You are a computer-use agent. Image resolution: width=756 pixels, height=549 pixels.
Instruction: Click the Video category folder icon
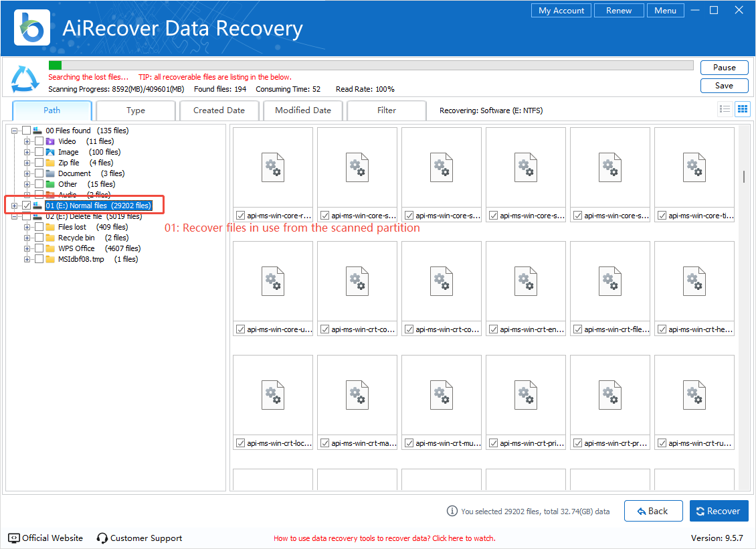point(50,141)
